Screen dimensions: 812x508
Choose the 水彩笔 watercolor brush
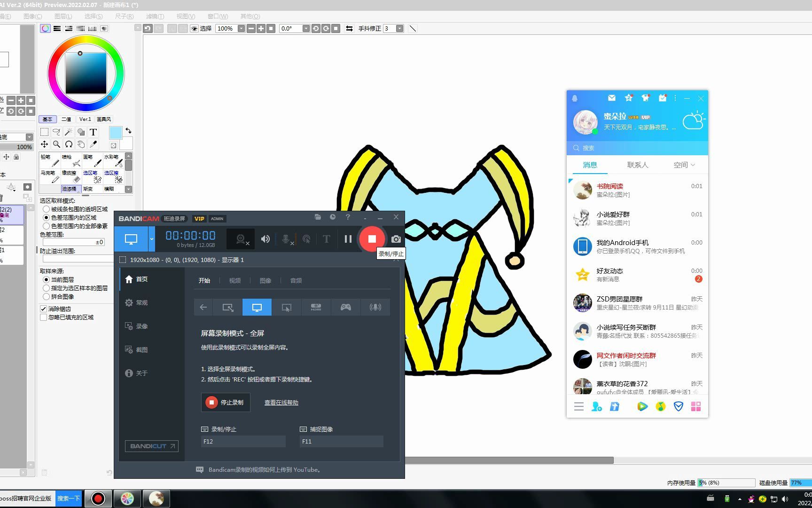(113, 160)
